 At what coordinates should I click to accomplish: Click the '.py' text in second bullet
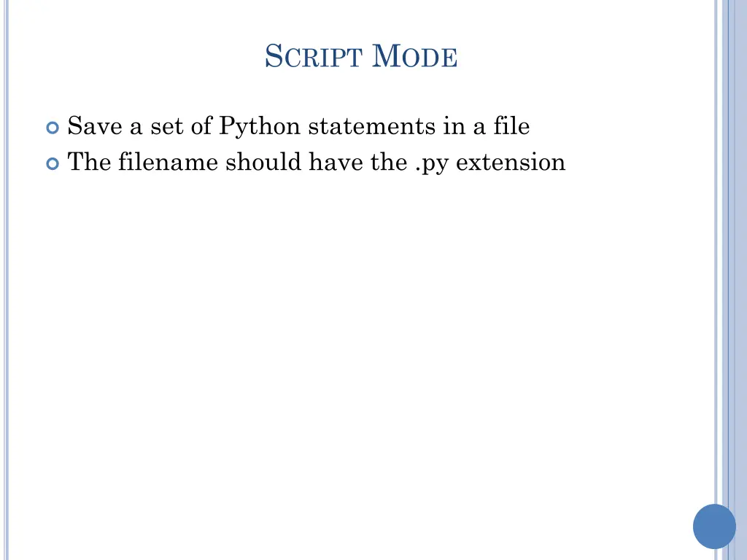tap(432, 163)
